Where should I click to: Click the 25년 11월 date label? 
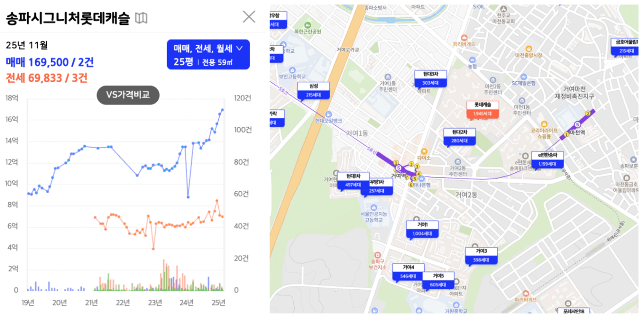[x=27, y=45]
